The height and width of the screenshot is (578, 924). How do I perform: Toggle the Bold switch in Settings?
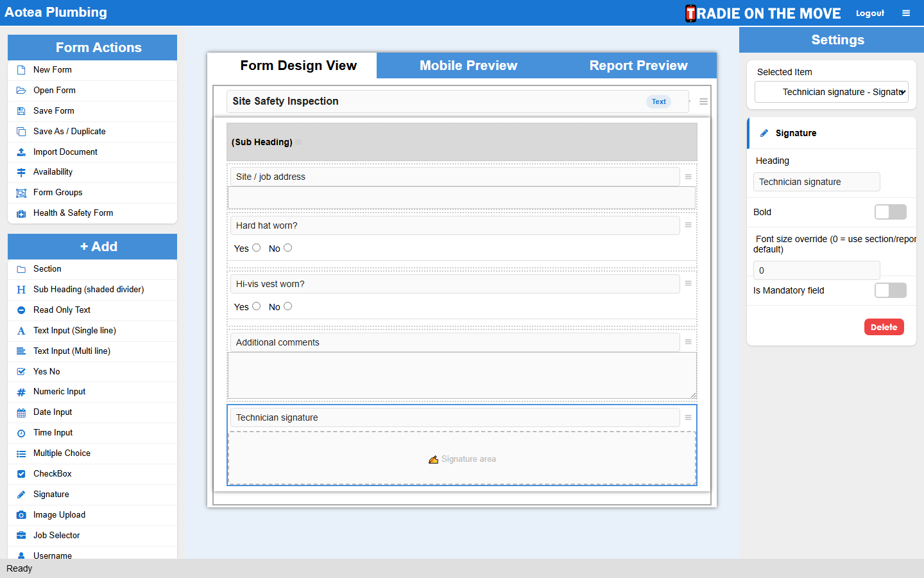[891, 212]
